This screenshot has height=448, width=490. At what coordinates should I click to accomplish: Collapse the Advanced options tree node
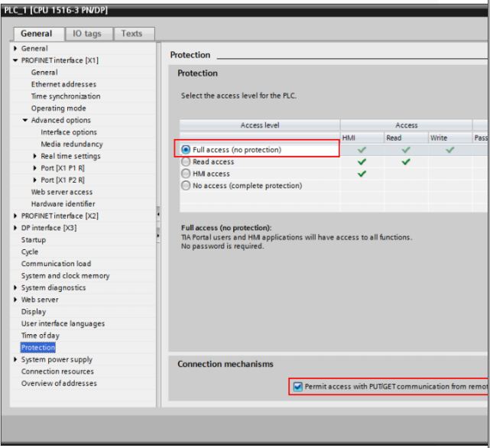click(25, 120)
